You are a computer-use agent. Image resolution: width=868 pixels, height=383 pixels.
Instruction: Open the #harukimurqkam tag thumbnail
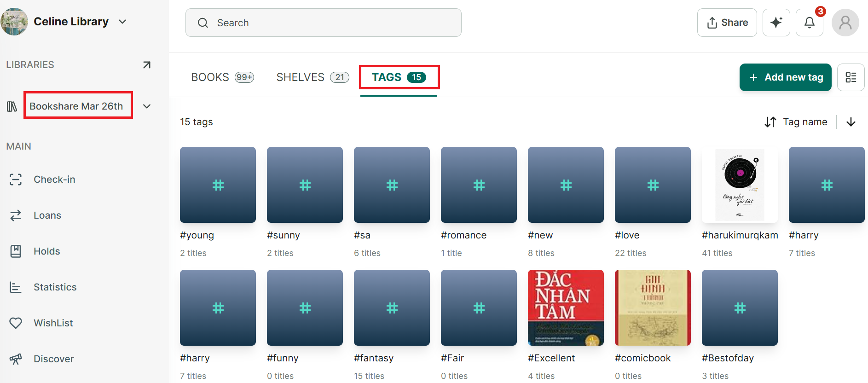click(740, 185)
